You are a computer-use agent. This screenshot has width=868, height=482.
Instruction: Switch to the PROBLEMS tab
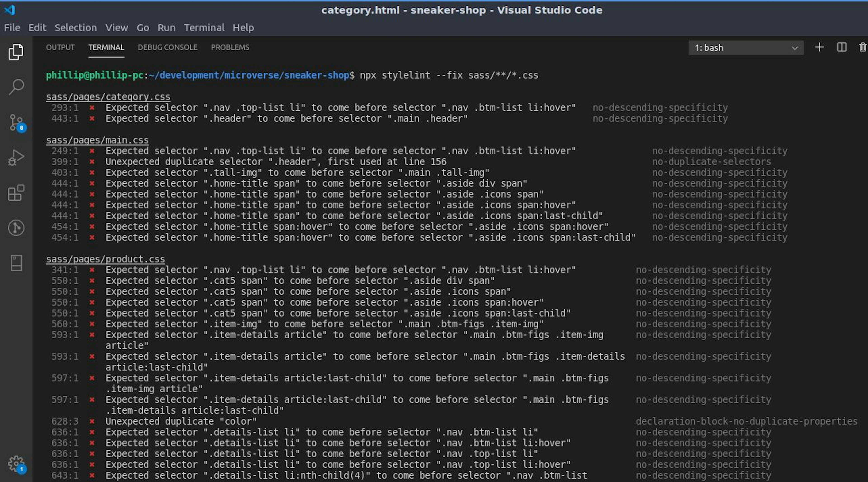[230, 47]
